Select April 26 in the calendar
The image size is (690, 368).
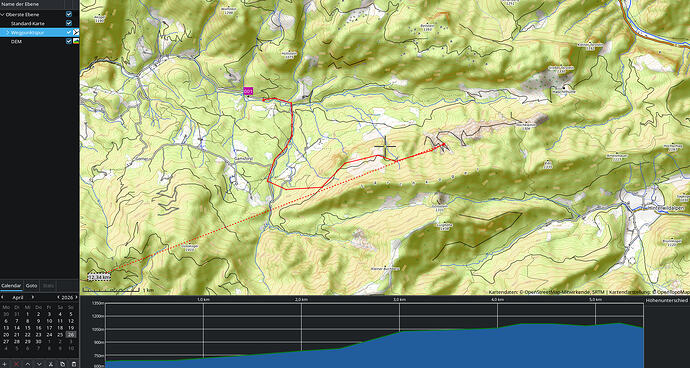(70, 335)
